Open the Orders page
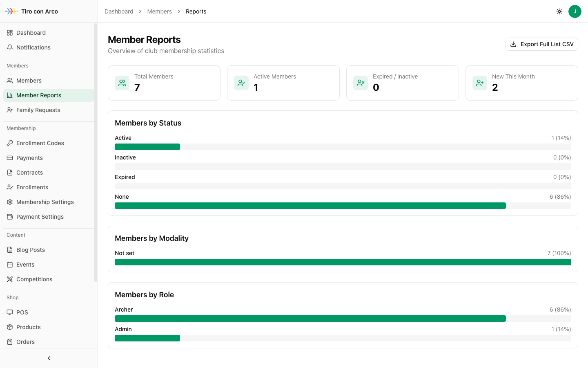 [x=25, y=342]
